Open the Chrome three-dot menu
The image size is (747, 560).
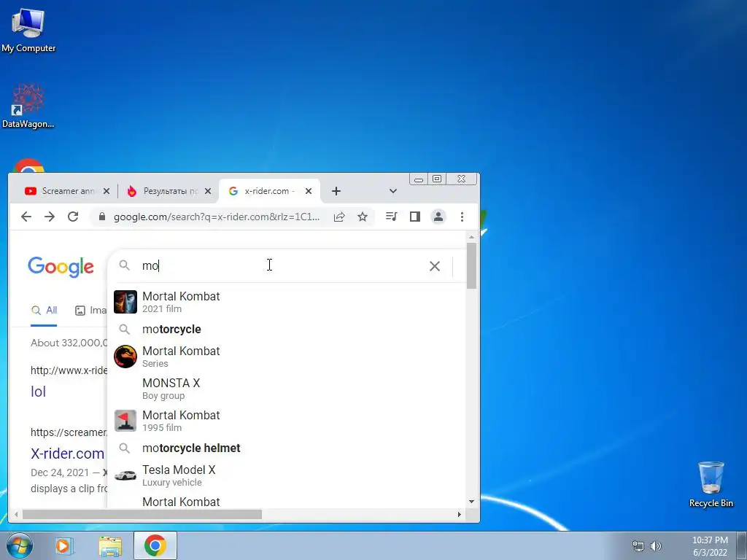[x=462, y=217]
